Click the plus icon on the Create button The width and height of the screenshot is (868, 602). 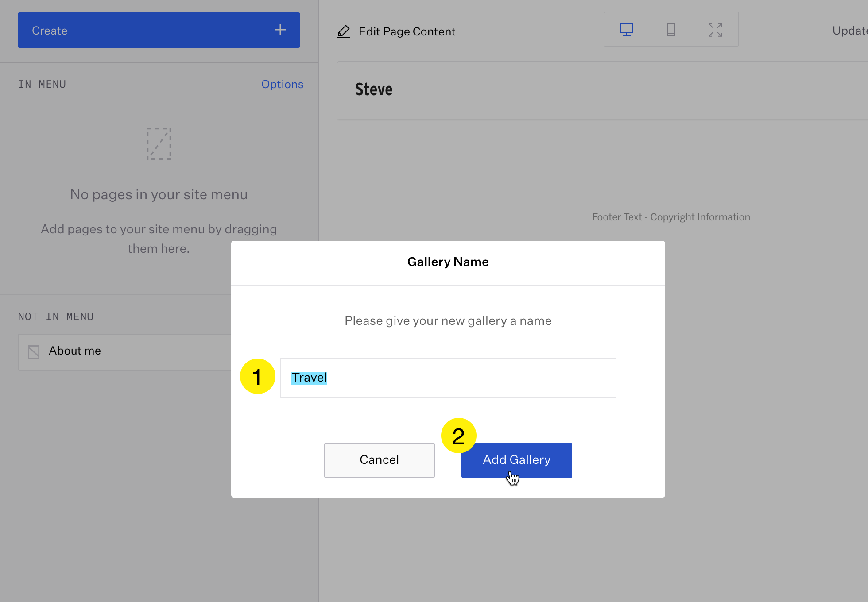click(280, 30)
